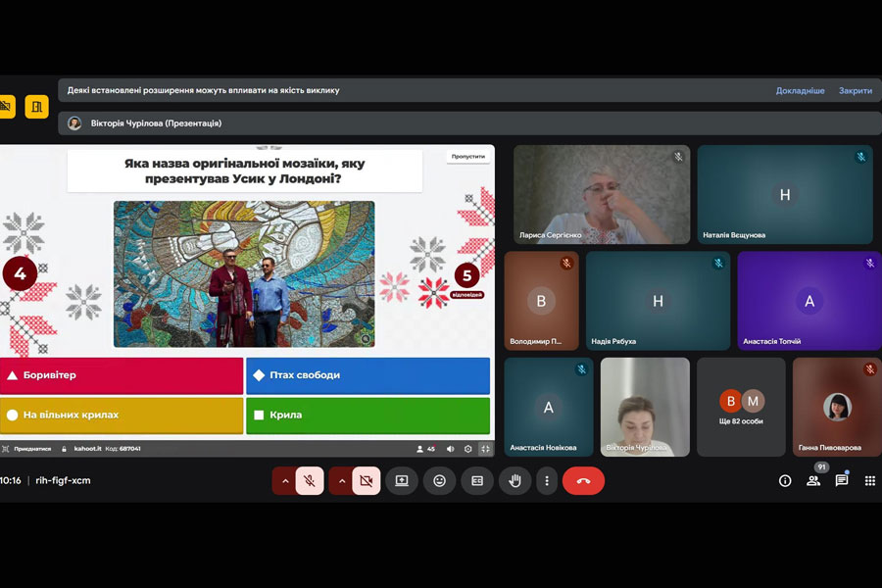Click the Пропустити skip button in Kahoot
882x588 pixels.
[468, 157]
